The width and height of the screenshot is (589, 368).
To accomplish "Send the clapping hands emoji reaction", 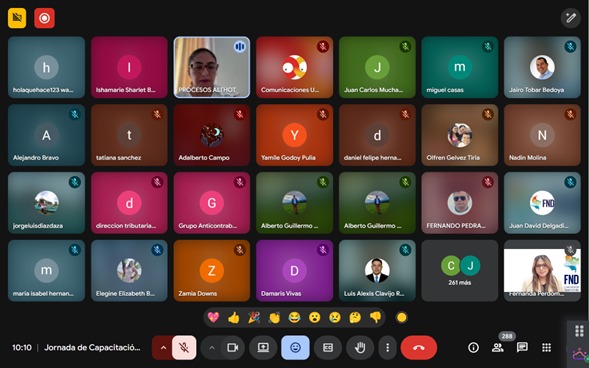I will [x=274, y=318].
